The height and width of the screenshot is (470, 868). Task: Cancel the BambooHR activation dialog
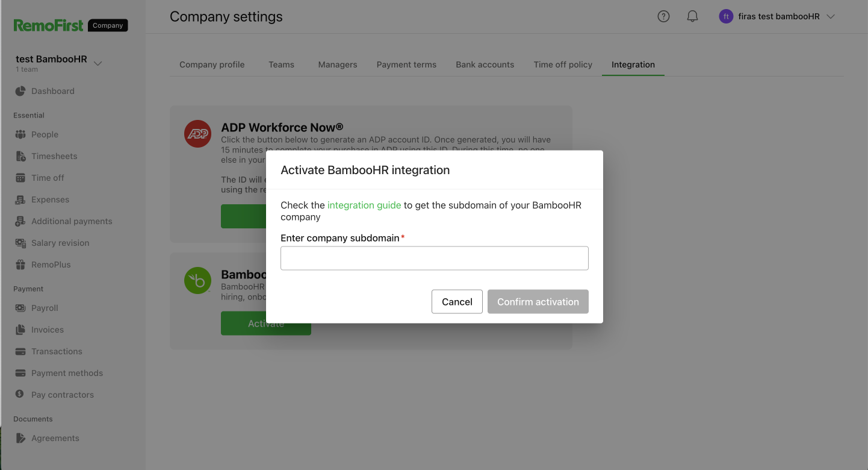(457, 302)
